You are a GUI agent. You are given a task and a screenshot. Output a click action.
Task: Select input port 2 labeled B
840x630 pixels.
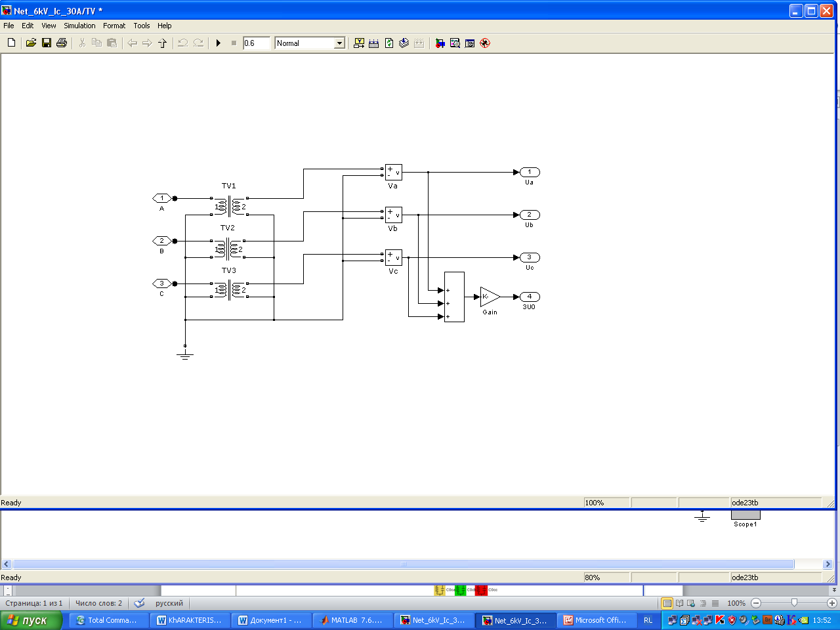click(162, 241)
